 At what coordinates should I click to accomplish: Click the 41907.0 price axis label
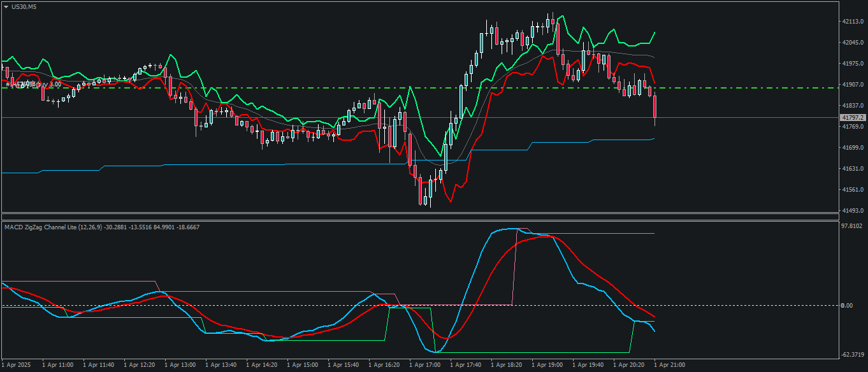852,85
